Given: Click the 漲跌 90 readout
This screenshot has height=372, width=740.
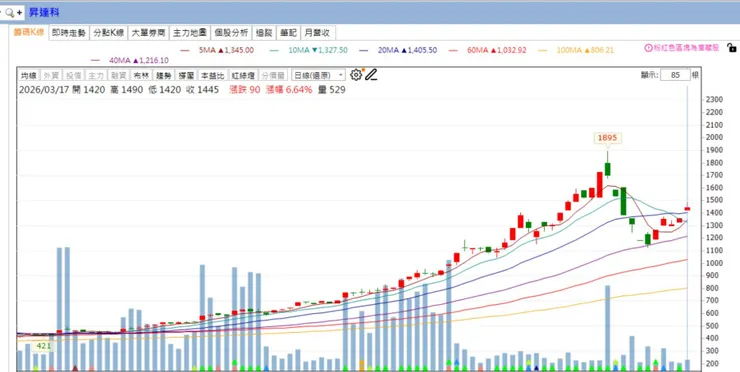Looking at the screenshot, I should pos(244,90).
